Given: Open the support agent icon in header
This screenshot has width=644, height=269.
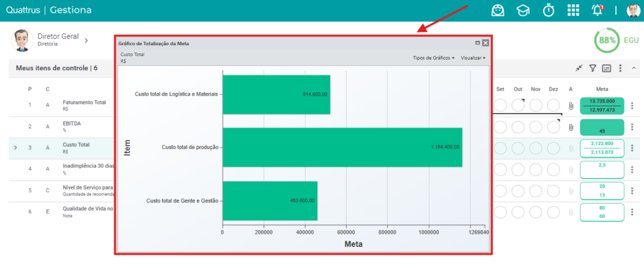Looking at the screenshot, I should click(x=498, y=10).
